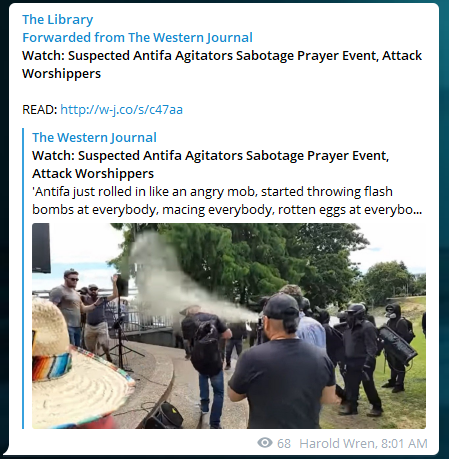This screenshot has width=449, height=459.
Task: Open Forwarded from The Western Journal source
Action: click(137, 37)
